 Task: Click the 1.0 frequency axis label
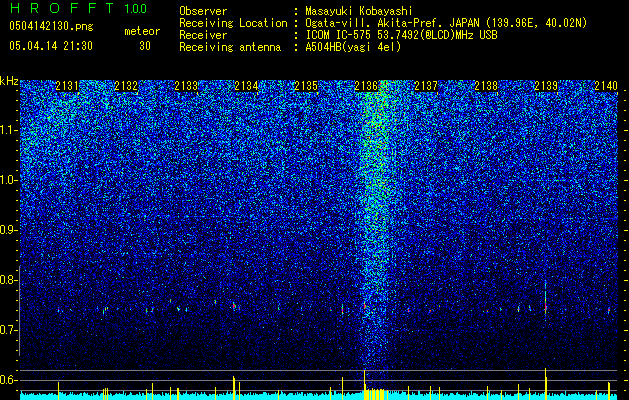9,180
